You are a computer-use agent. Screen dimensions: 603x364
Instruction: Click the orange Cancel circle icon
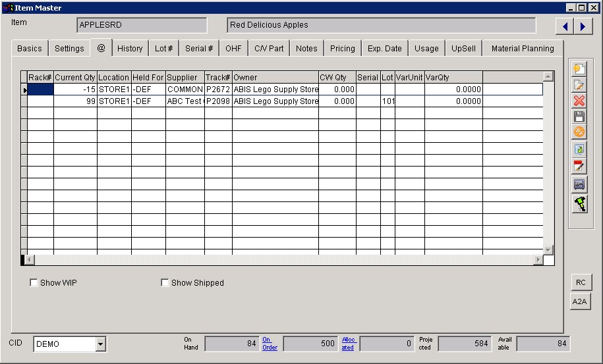point(579,132)
